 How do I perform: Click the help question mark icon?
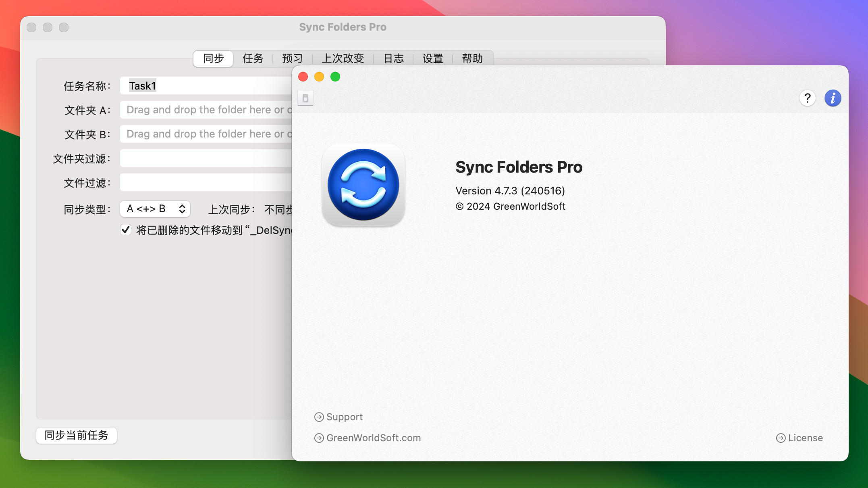(x=807, y=98)
